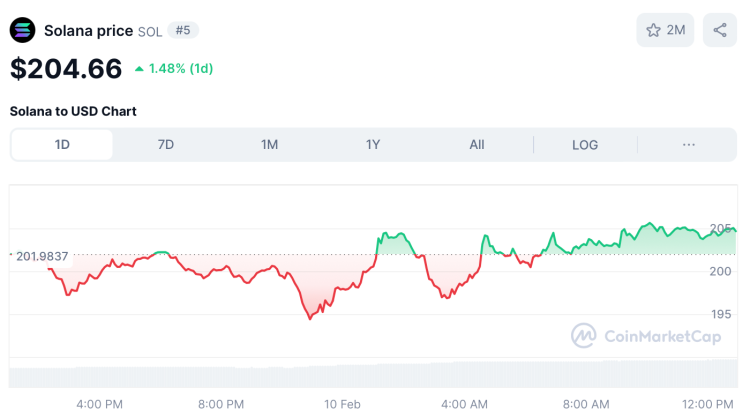Show the 1M price chart

[269, 145]
